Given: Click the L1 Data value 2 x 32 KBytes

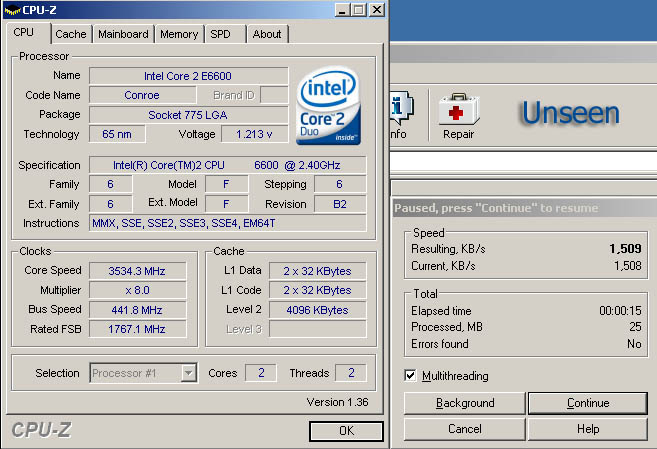Looking at the screenshot, I should click(x=317, y=271).
